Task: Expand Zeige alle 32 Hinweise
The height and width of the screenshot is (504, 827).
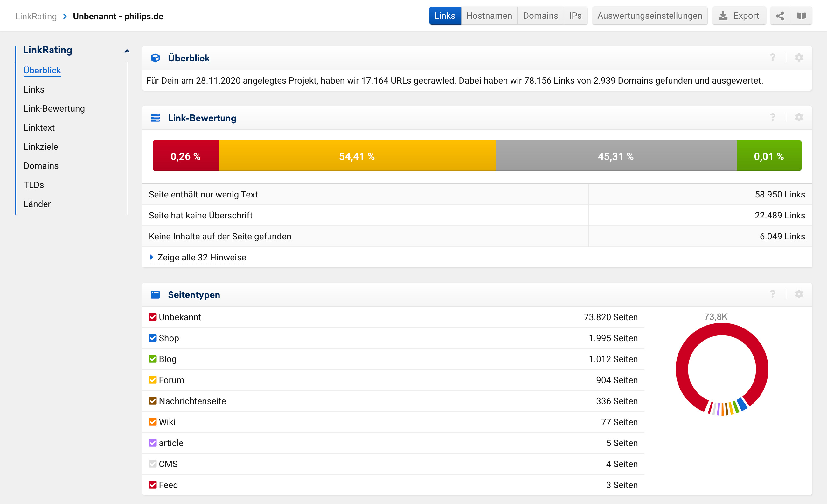Action: pos(201,257)
